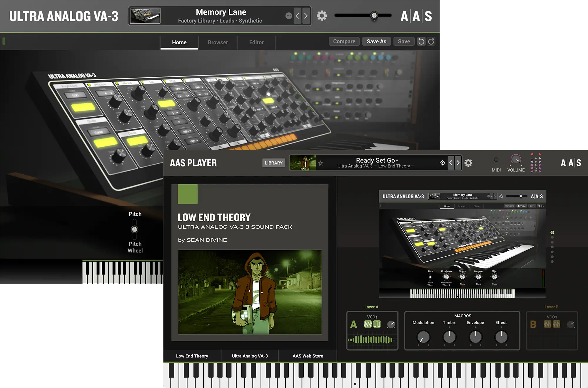Switch to the Editor tab
This screenshot has height=388, width=588.
(x=256, y=42)
